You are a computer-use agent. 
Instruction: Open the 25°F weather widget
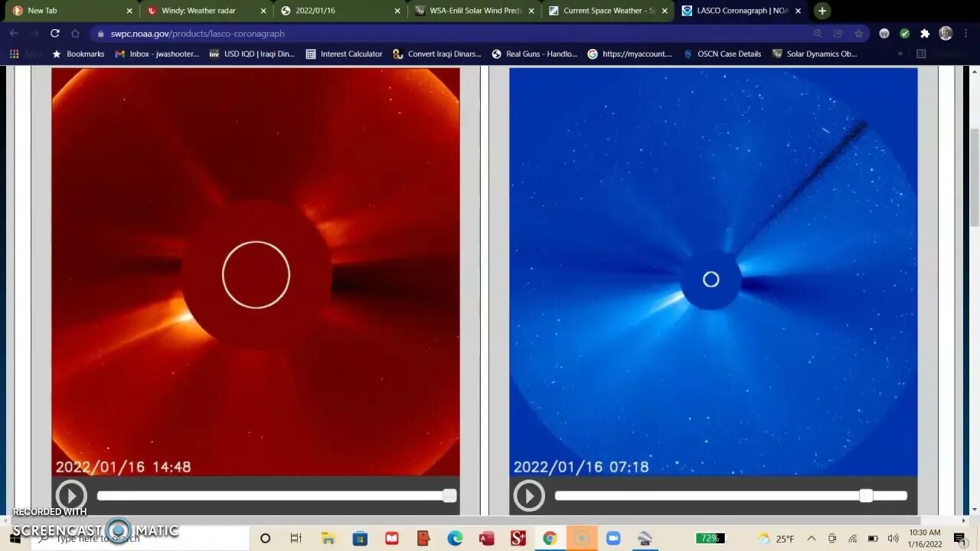(776, 539)
